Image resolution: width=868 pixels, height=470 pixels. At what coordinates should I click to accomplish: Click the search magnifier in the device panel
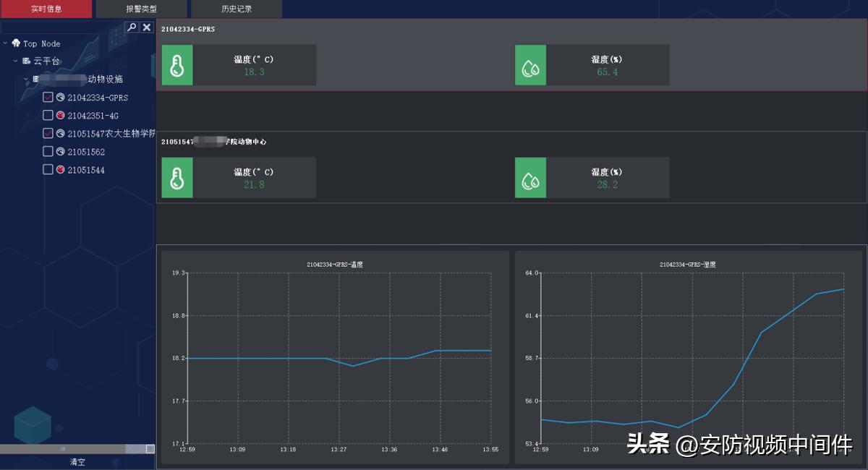[x=132, y=27]
